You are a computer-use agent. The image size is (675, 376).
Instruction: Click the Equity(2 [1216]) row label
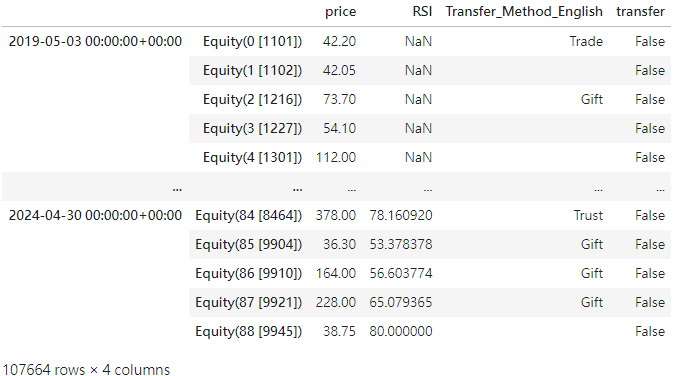click(x=252, y=99)
